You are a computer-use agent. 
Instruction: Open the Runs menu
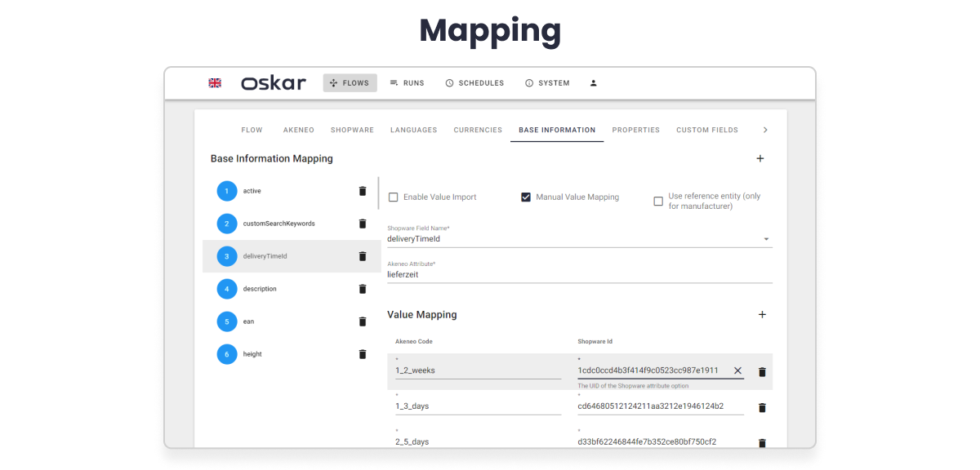point(407,83)
